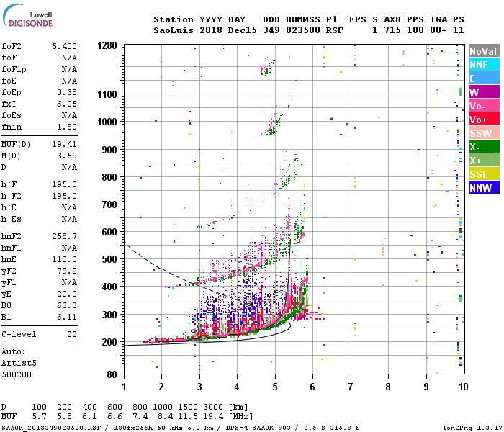This screenshot has width=504, height=432.
Task: Click the 1280 km height axis label
Action: point(107,45)
